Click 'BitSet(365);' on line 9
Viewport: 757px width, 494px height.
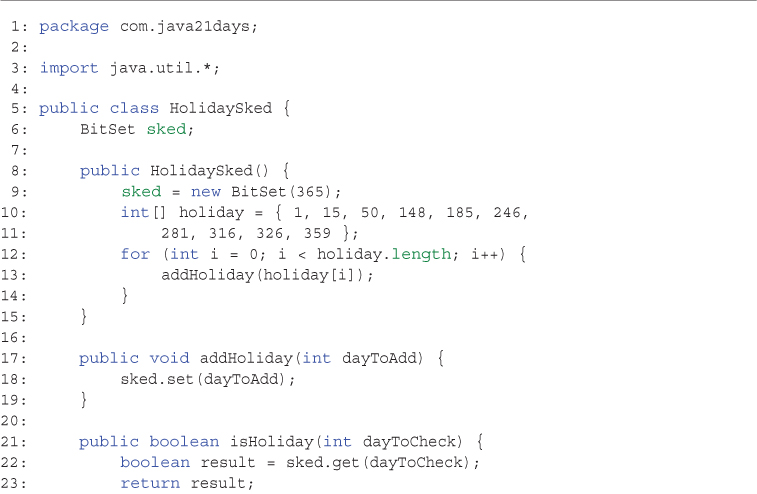[x=286, y=192]
